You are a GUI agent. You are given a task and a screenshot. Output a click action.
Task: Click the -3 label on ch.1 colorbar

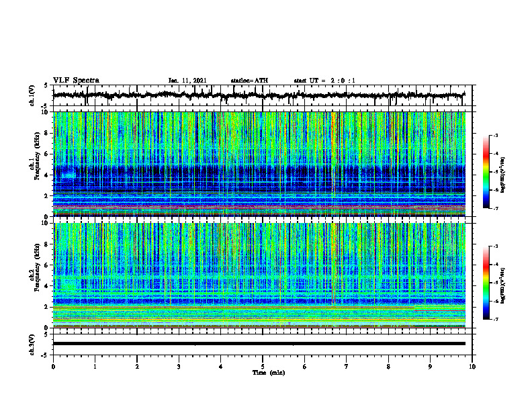click(496, 136)
